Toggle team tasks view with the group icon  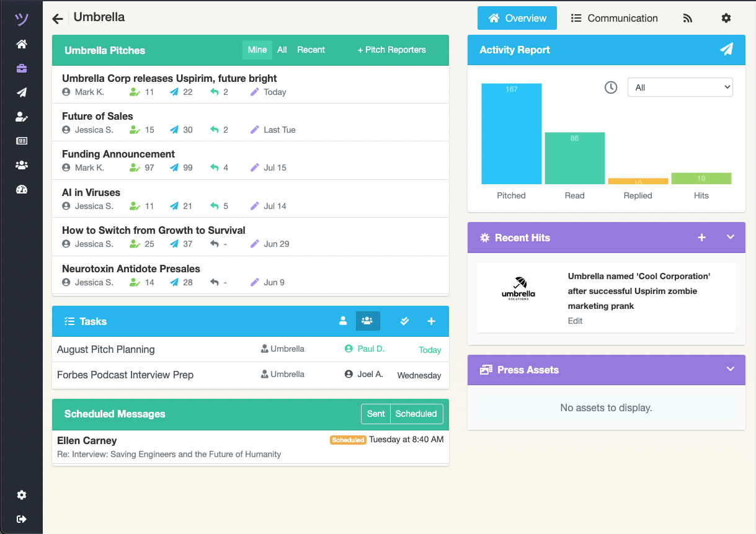point(367,321)
